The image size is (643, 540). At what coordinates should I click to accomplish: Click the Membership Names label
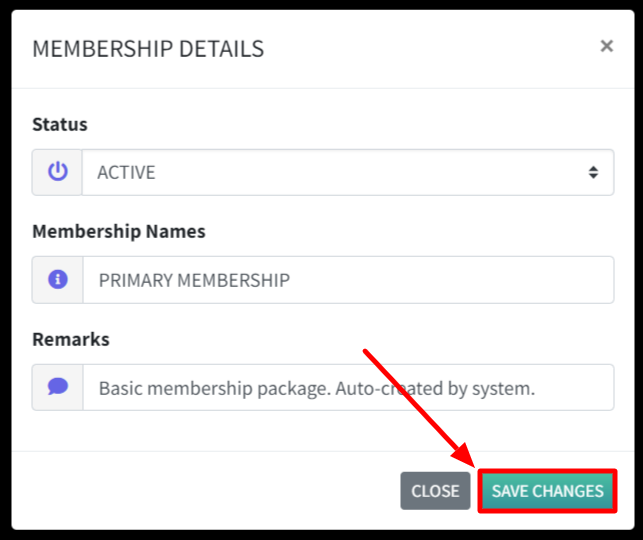tap(119, 231)
